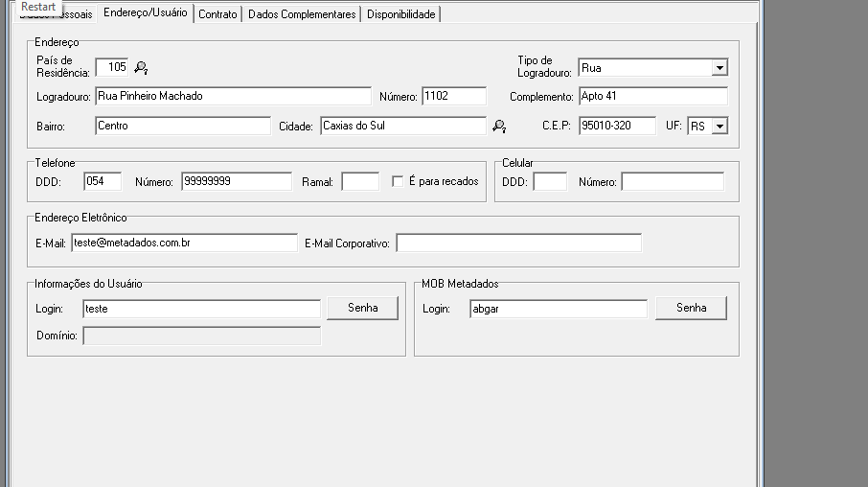The image size is (868, 487).
Task: Open the UF state dropdown
Action: click(720, 126)
